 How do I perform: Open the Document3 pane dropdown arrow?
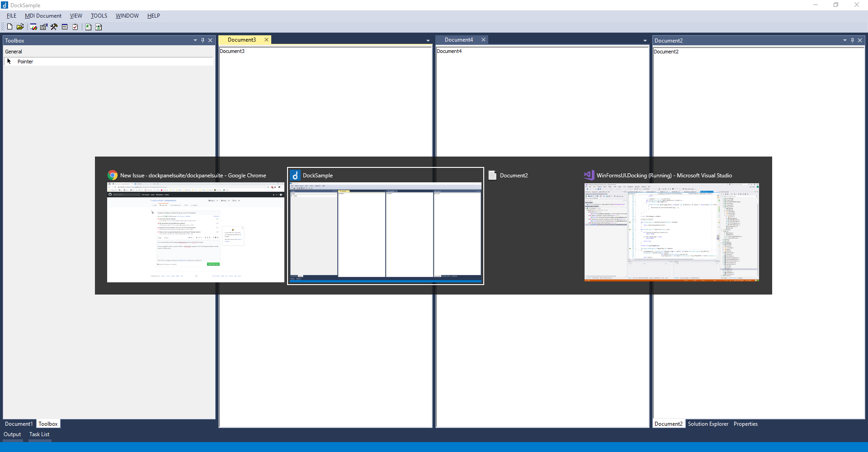pyautogui.click(x=428, y=41)
